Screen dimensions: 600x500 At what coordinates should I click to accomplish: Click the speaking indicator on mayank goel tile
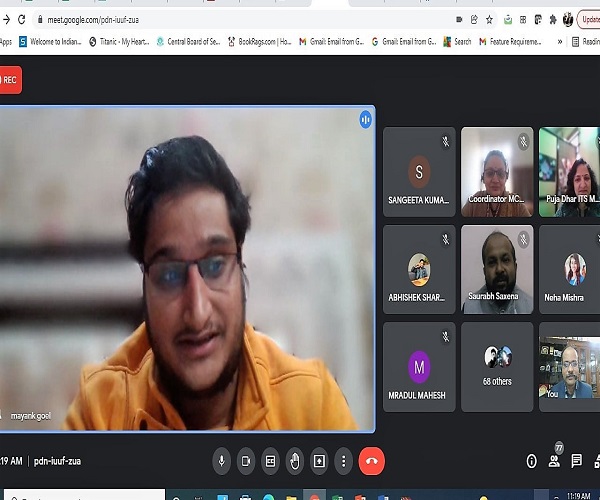coord(365,120)
